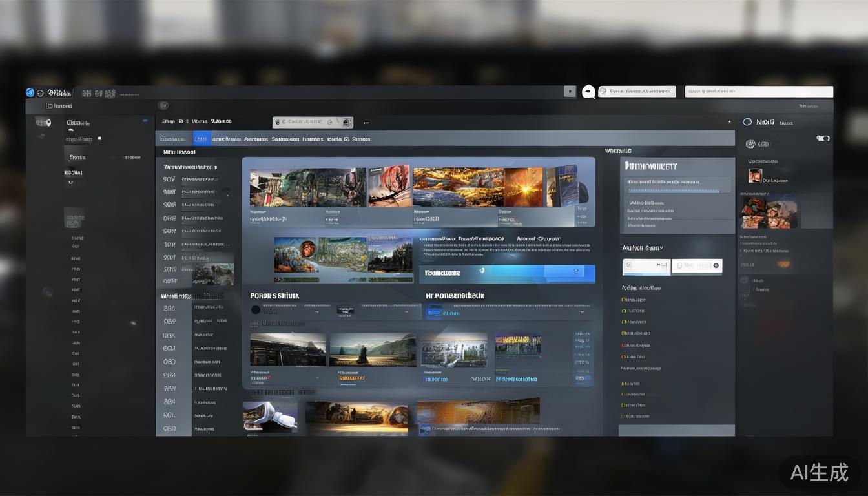This screenshot has width=868, height=496.
Task: Click the blue circular logo in the title bar
Action: pyautogui.click(x=30, y=92)
